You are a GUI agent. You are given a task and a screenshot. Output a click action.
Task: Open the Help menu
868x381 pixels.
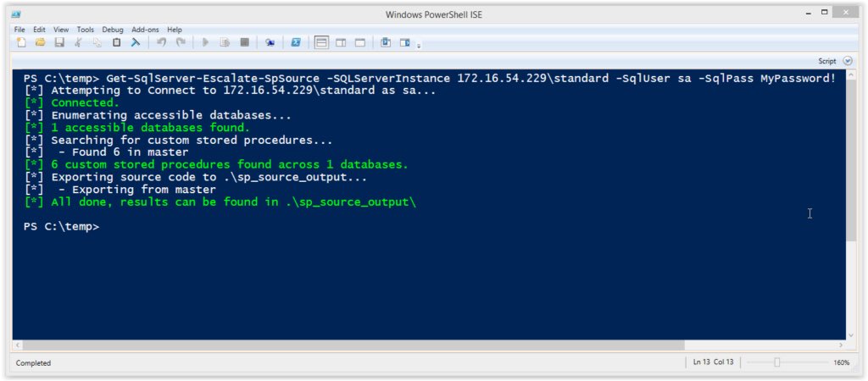tap(175, 30)
